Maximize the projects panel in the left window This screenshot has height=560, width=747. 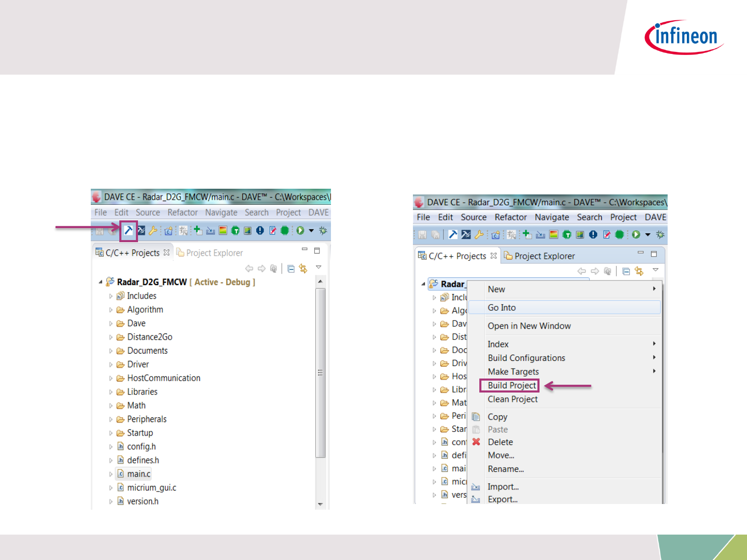[x=317, y=250]
